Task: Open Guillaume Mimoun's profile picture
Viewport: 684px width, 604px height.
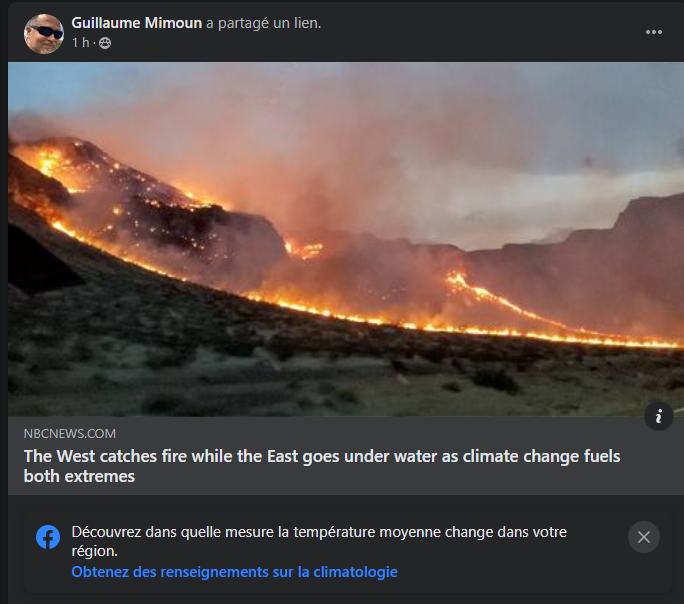Action: 44,34
